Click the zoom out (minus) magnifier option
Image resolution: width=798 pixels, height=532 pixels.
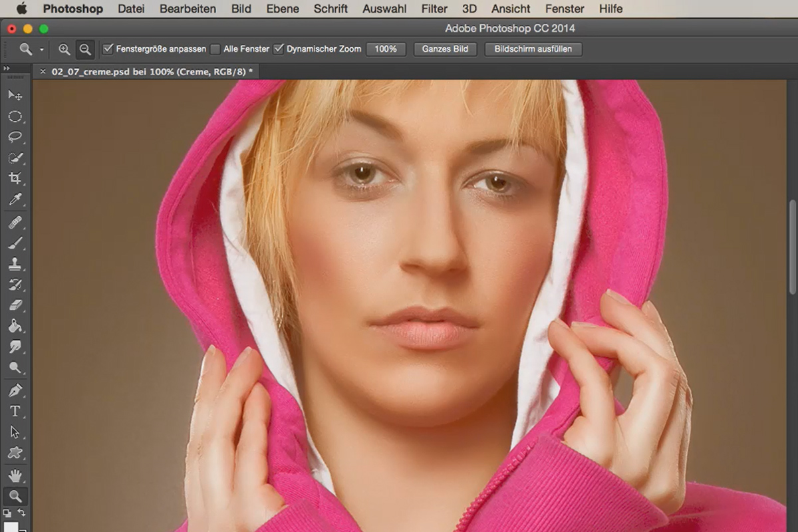pyautogui.click(x=85, y=49)
